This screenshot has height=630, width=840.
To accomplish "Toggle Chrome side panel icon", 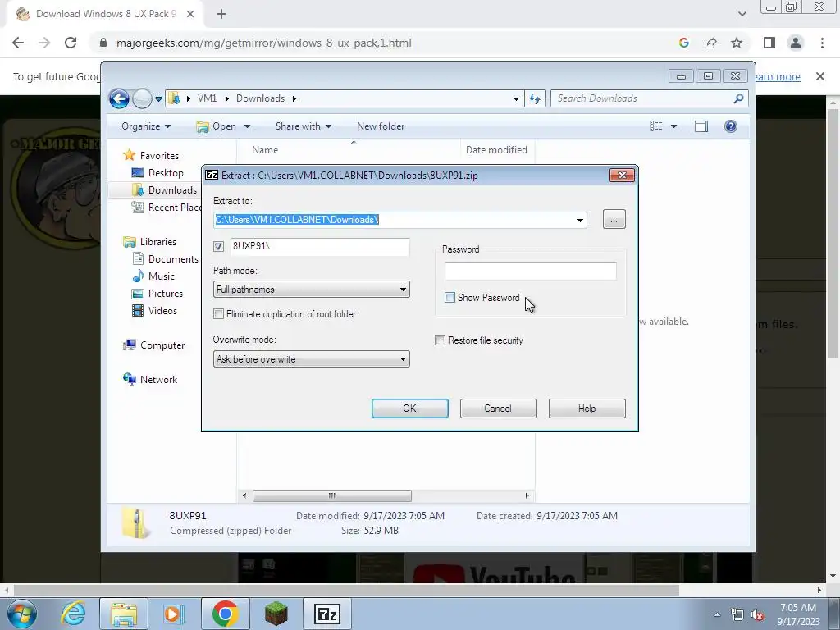I will tap(769, 43).
